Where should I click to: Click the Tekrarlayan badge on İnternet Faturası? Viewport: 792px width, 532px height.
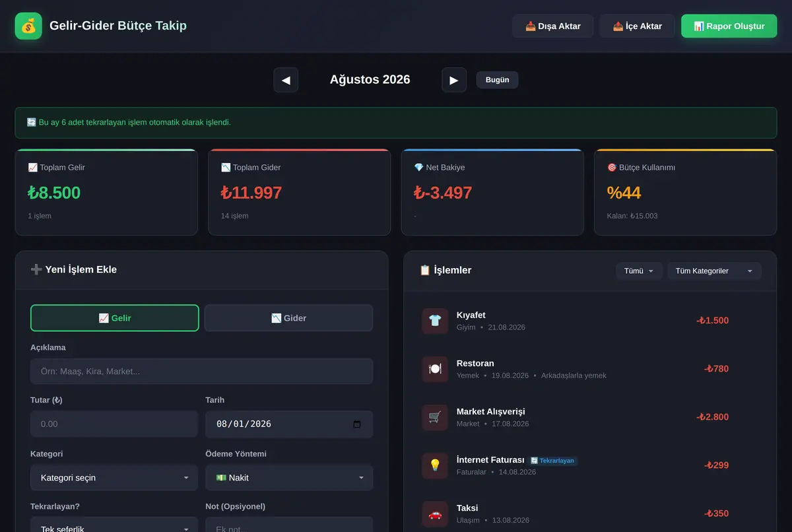pyautogui.click(x=553, y=461)
